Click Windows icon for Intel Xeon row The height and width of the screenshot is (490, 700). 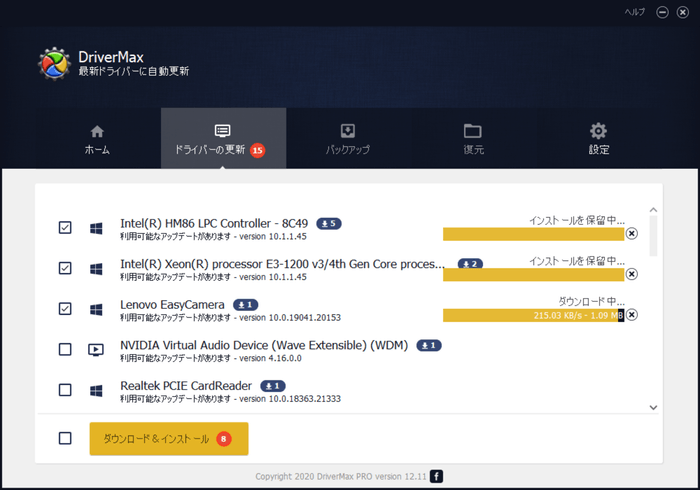96,269
